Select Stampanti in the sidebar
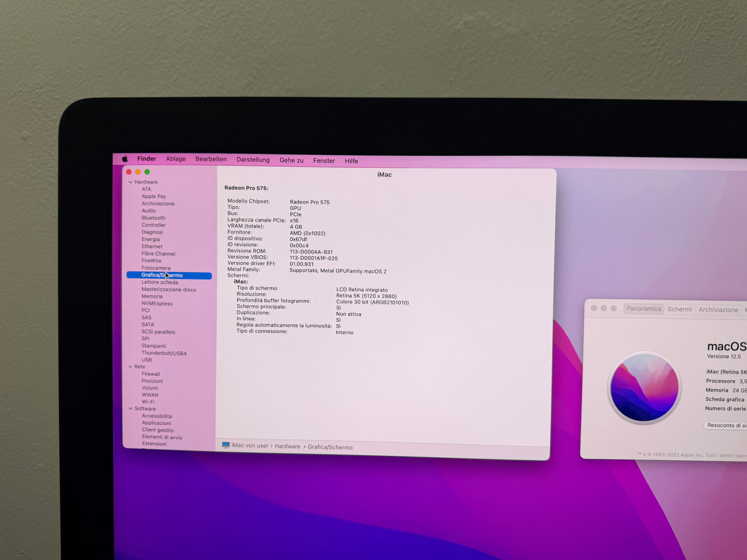 (x=154, y=346)
